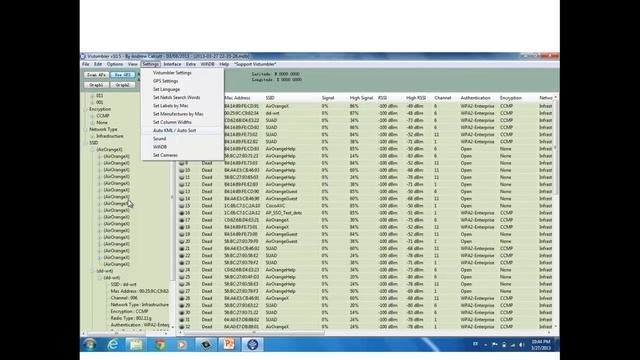The image size is (640, 360).
Task: Click the PowerPoint taskbar icon
Action: coord(229,344)
